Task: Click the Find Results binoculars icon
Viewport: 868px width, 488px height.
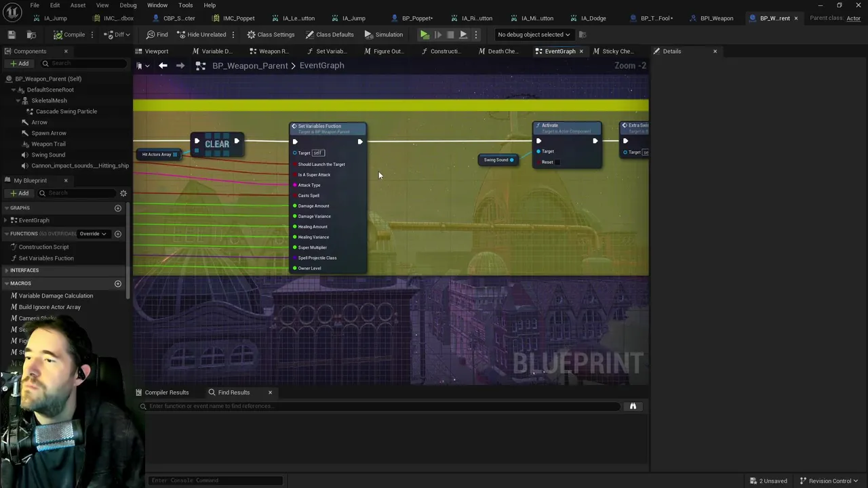Action: coord(633,406)
